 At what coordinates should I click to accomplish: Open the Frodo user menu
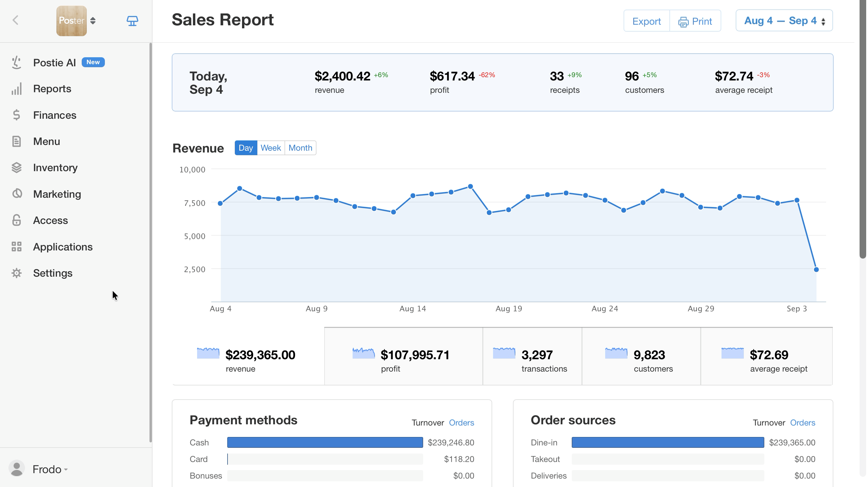coord(50,469)
